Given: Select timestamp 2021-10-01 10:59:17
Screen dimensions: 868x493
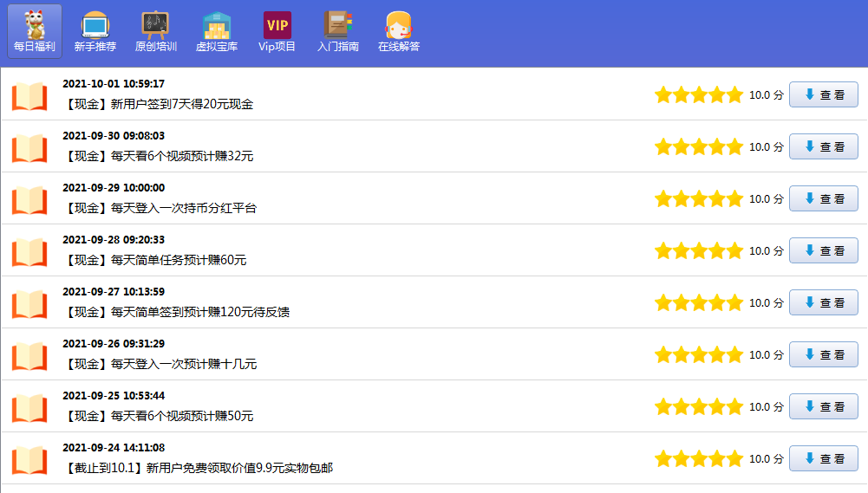Looking at the screenshot, I should [x=114, y=83].
